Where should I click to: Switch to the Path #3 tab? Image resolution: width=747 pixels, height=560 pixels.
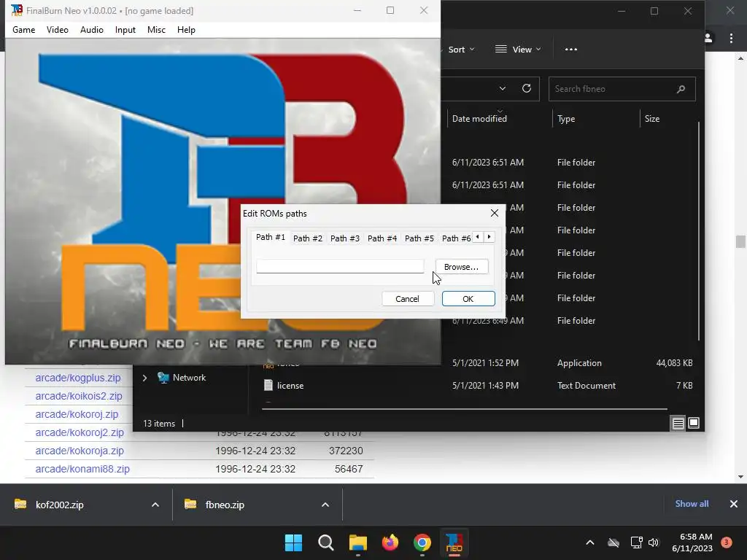tap(345, 238)
